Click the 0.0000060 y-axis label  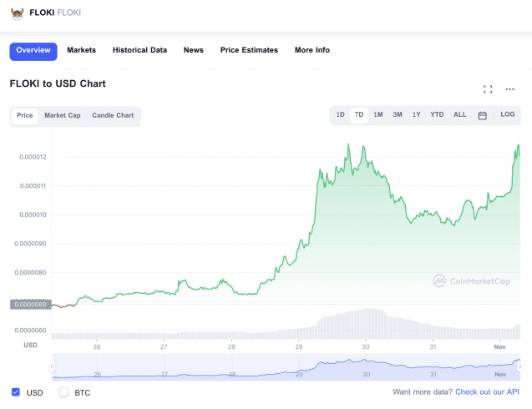pos(30,331)
